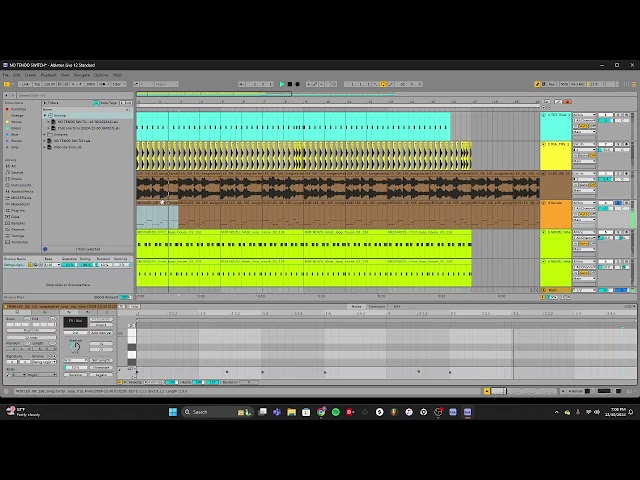Open the clip Groove dropdown
The image size is (640, 480).
coord(44,362)
